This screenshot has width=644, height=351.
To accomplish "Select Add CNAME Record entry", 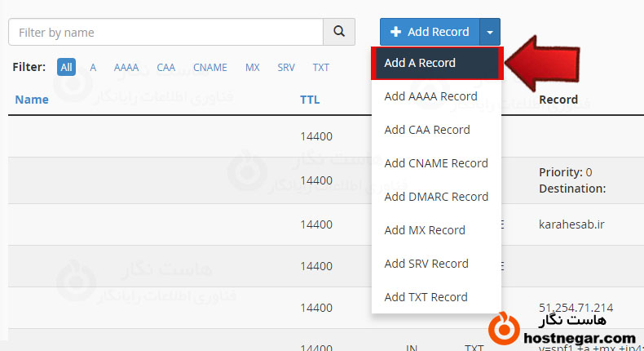I will (x=435, y=163).
